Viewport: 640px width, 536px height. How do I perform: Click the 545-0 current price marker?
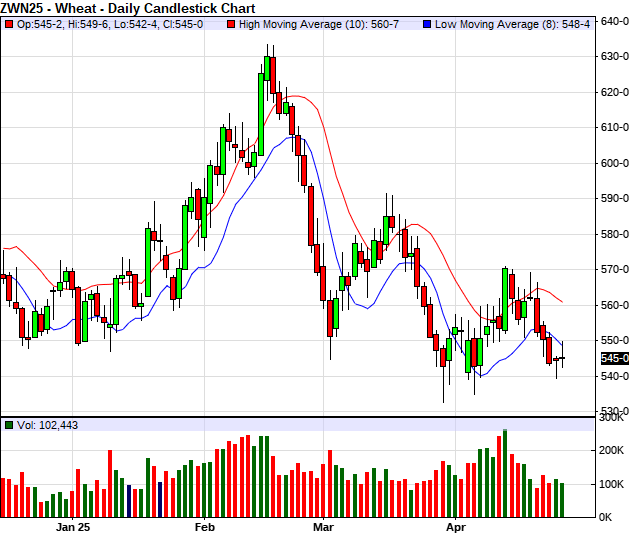[613, 358]
